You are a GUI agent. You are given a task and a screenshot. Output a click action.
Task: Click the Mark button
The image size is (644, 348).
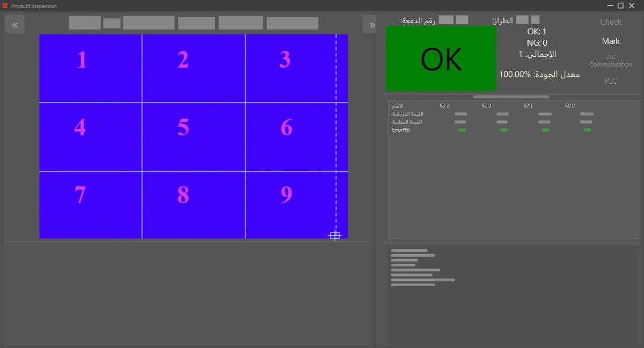[611, 41]
